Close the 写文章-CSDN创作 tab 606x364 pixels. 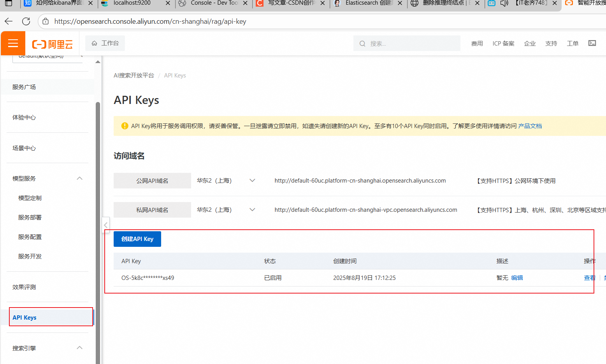pyautogui.click(x=322, y=3)
